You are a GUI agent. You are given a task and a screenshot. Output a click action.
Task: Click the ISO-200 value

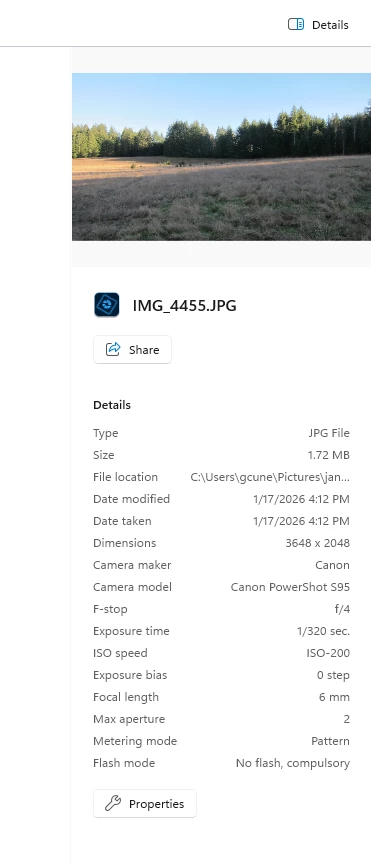[x=328, y=653]
